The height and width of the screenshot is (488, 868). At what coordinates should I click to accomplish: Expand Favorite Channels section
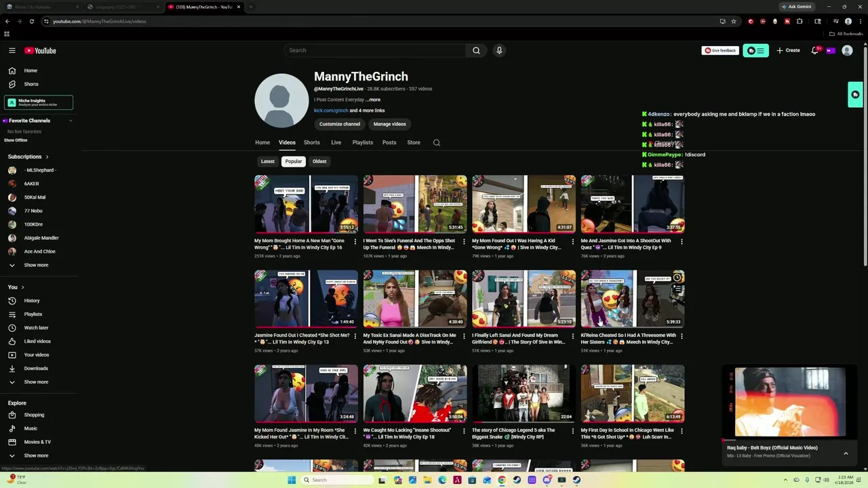click(71, 121)
